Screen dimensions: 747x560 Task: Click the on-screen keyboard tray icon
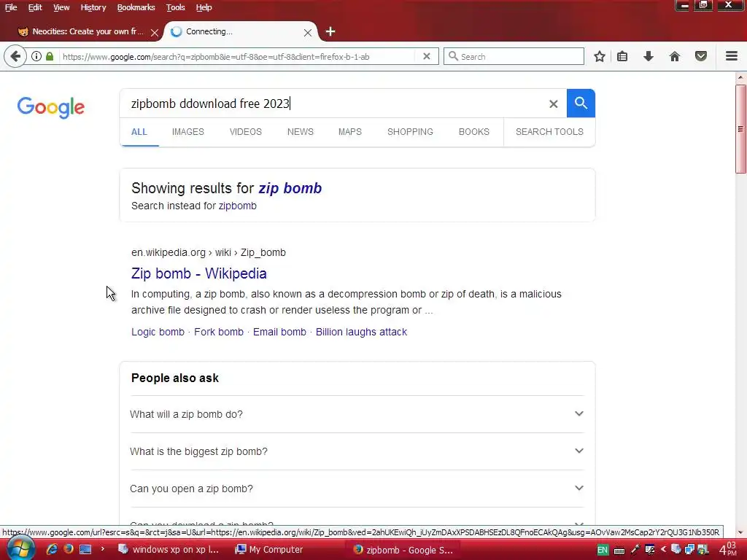tap(619, 551)
